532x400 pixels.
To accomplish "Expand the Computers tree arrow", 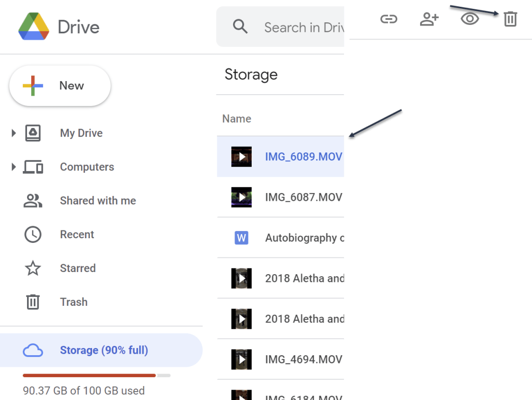I will point(14,167).
